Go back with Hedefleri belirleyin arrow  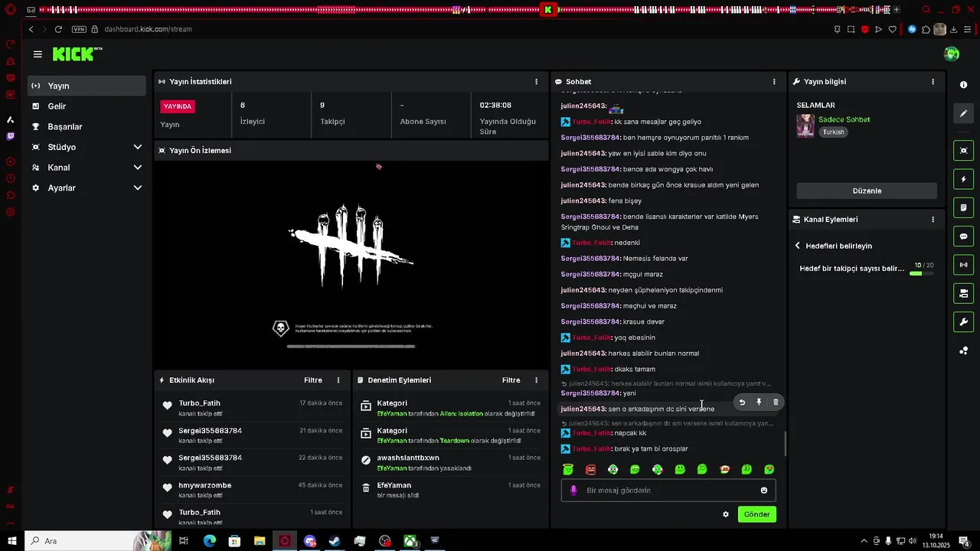pyautogui.click(x=798, y=246)
